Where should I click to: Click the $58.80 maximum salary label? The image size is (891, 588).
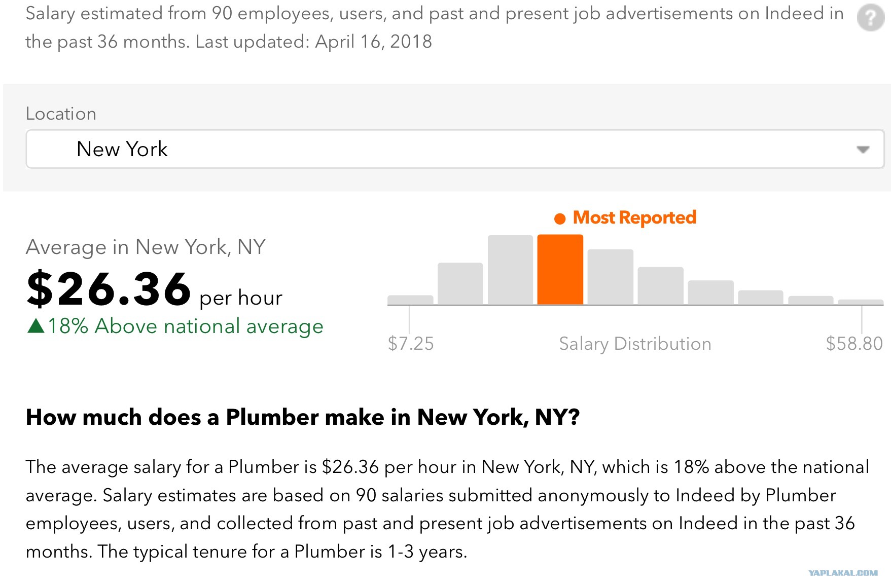click(854, 344)
